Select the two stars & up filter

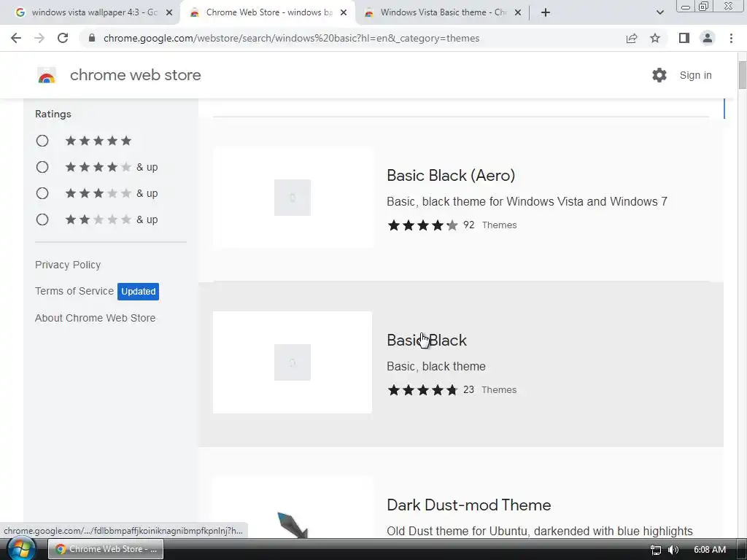42,219
